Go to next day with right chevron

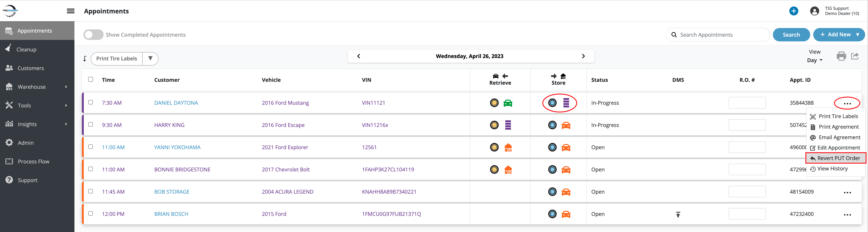583,56
